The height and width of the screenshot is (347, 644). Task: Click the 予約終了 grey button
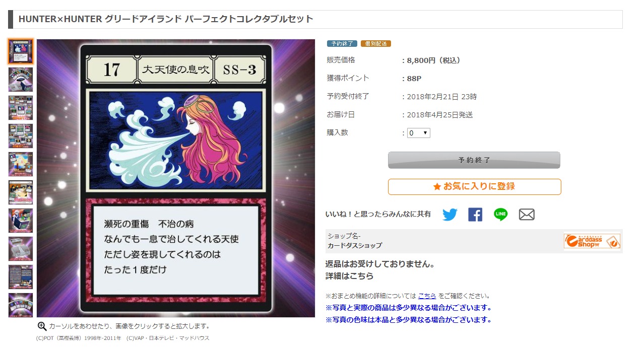pyautogui.click(x=474, y=160)
